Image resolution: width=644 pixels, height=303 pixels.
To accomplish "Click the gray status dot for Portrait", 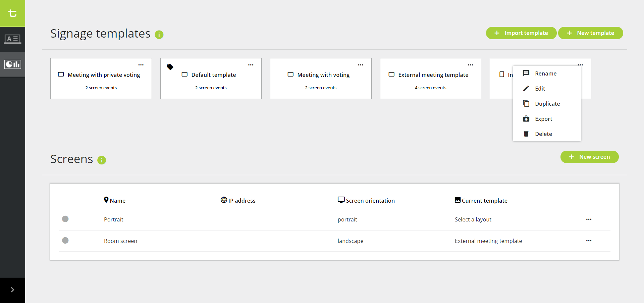I will 65,219.
